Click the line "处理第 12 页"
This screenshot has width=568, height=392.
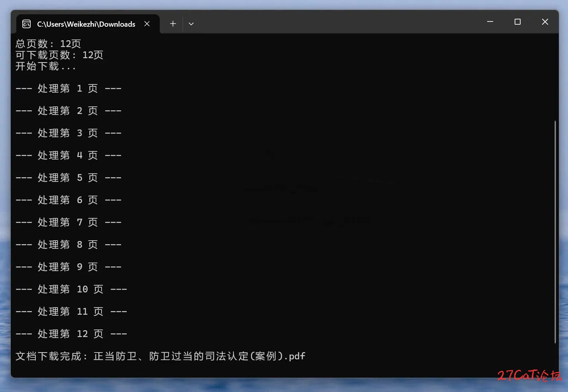[71, 334]
